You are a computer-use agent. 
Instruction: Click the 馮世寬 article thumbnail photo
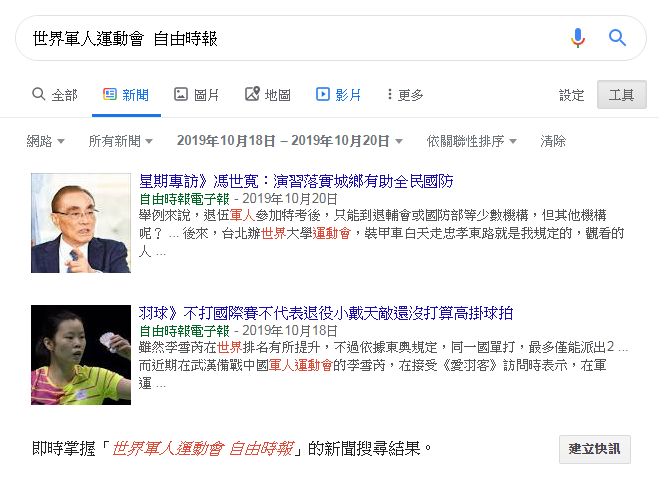(x=81, y=223)
